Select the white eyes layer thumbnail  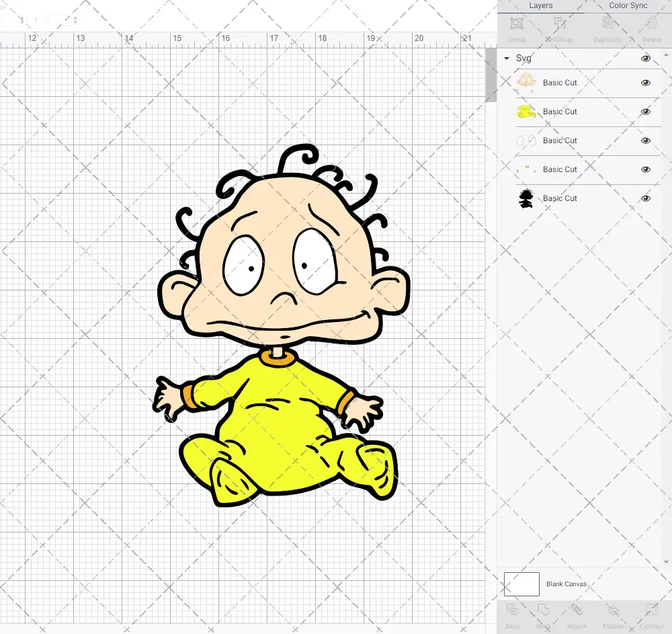(x=526, y=141)
